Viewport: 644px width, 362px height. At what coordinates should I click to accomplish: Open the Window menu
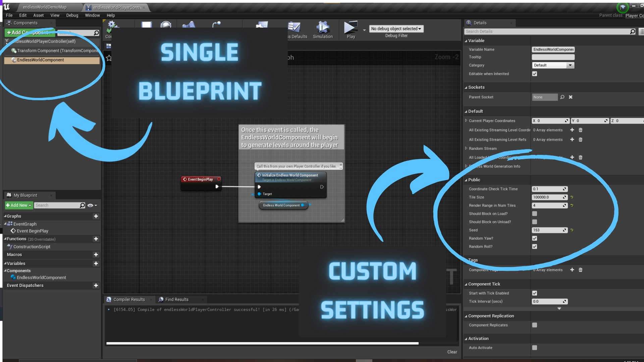click(92, 15)
